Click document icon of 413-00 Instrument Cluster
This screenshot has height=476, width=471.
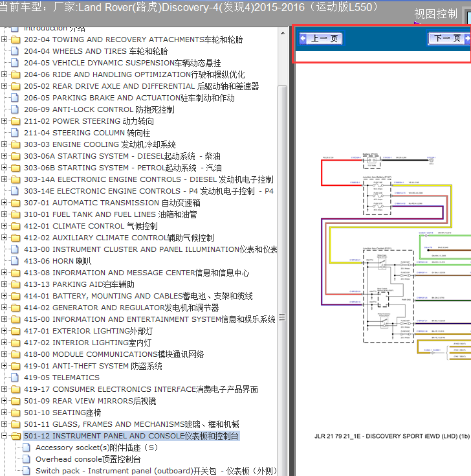(x=15, y=249)
